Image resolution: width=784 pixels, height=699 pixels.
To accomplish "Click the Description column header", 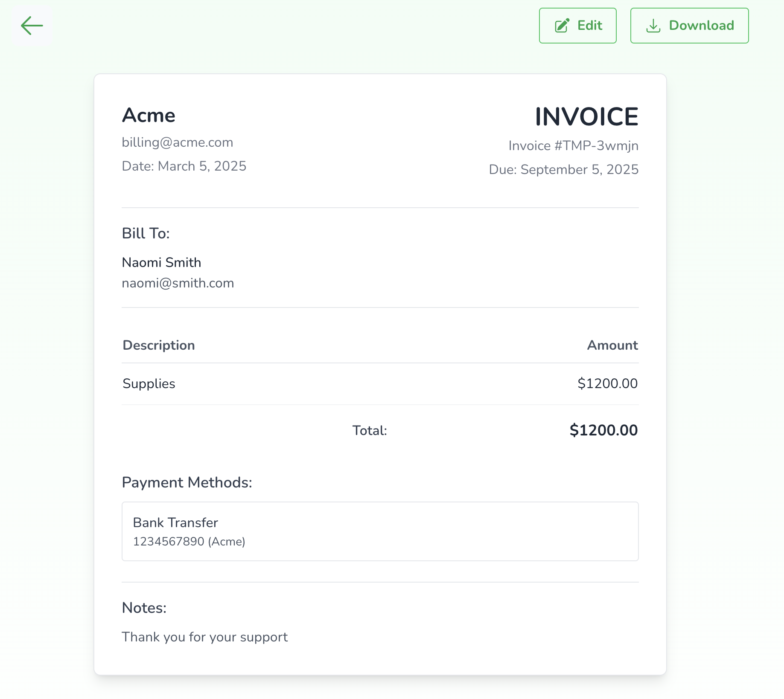I will pyautogui.click(x=159, y=345).
